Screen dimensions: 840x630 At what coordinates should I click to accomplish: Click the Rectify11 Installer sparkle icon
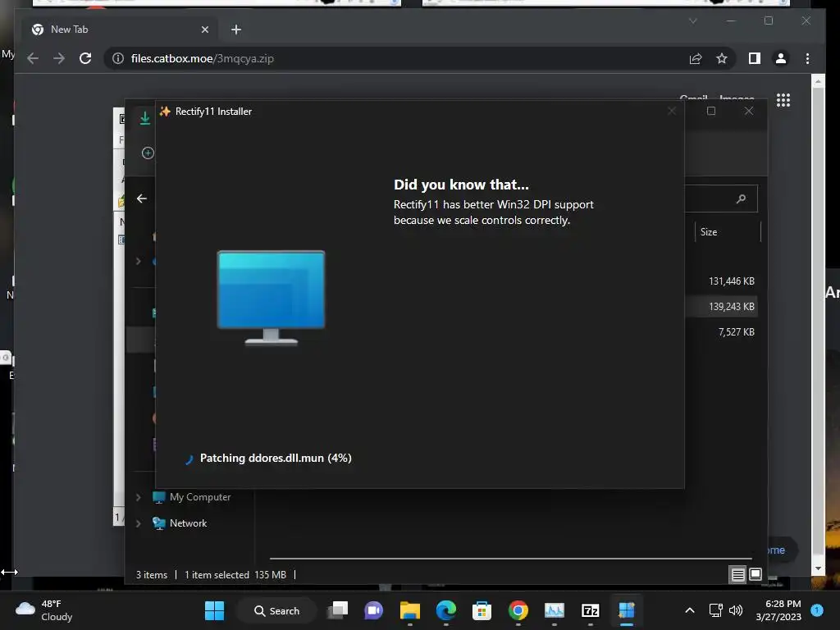(165, 111)
